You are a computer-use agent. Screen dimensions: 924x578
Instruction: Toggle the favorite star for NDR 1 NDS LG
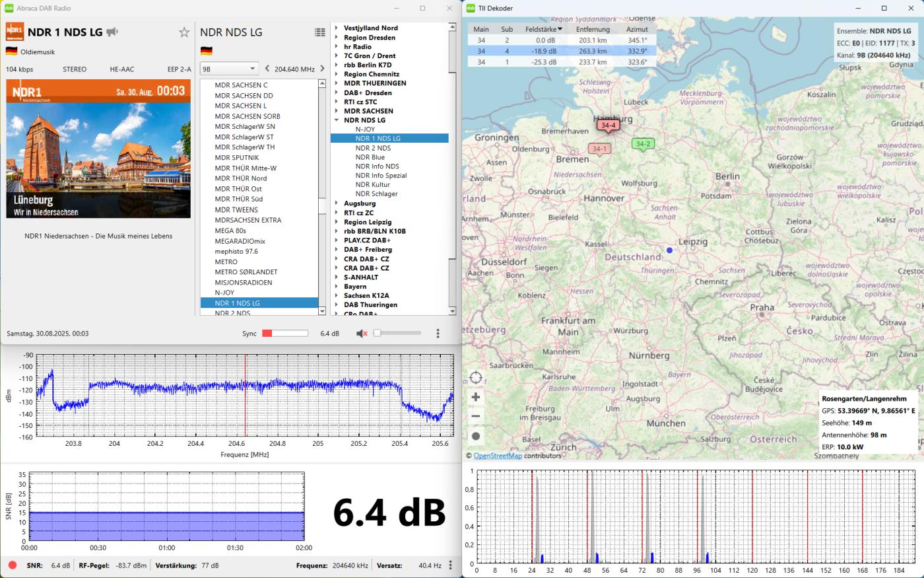click(184, 32)
